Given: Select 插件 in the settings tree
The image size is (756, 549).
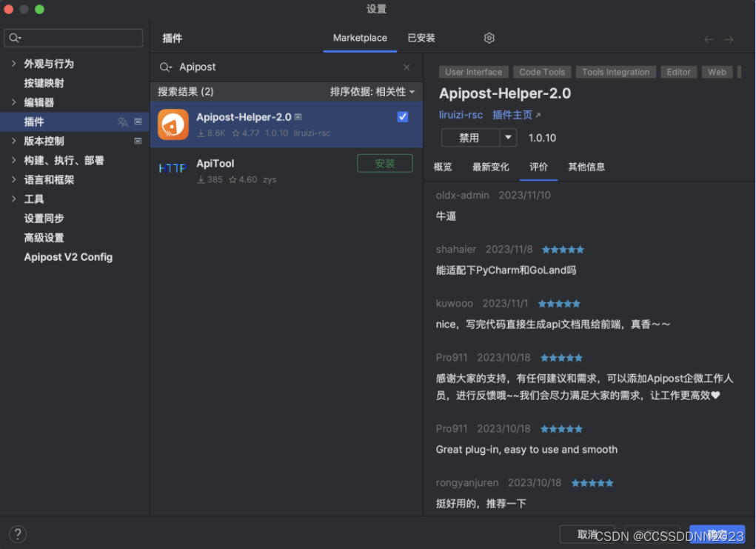Looking at the screenshot, I should [75, 122].
